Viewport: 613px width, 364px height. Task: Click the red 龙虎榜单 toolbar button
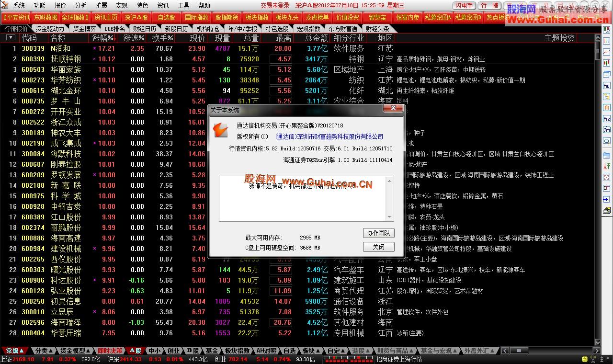point(317,17)
